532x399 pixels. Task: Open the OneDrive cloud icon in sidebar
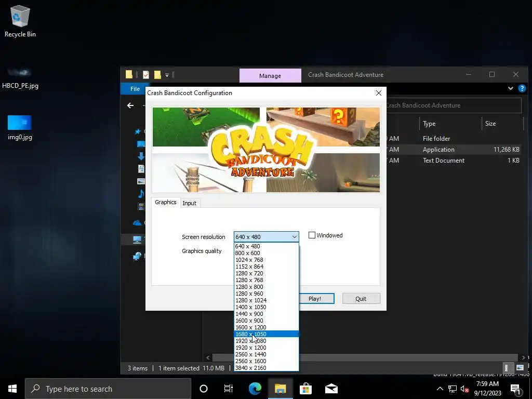pos(137,223)
